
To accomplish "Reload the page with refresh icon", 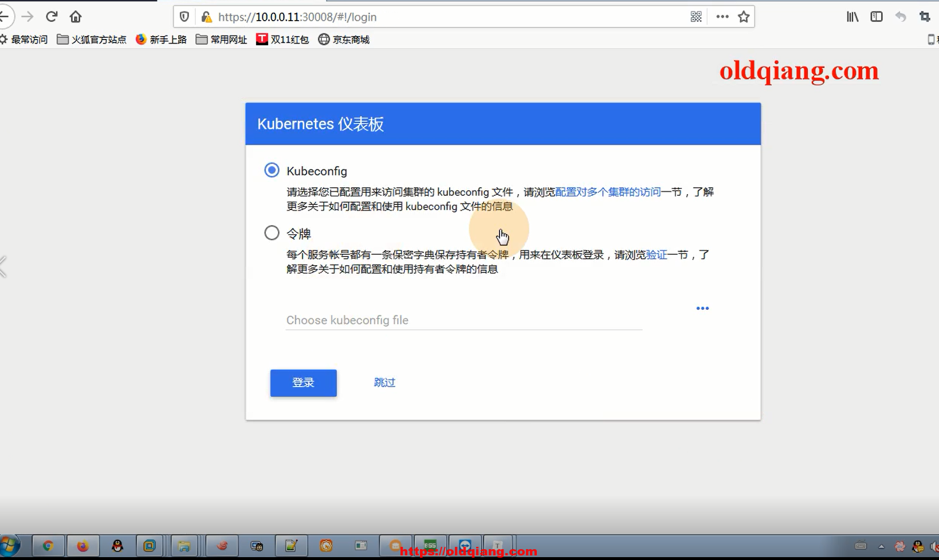I will [52, 17].
